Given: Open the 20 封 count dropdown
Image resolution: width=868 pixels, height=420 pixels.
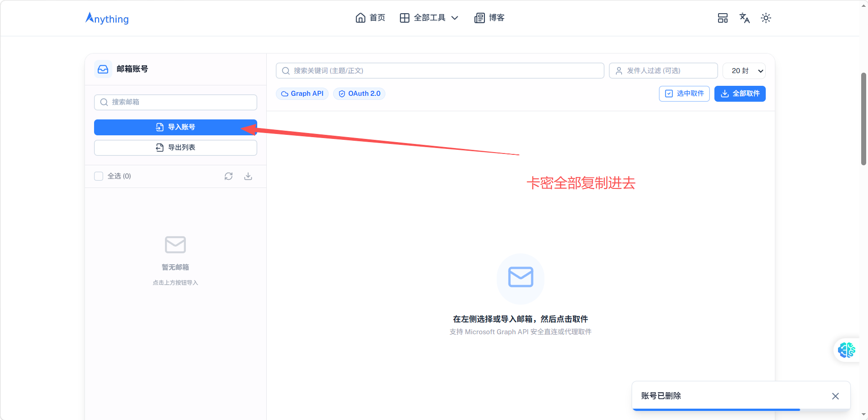Looking at the screenshot, I should 744,71.
